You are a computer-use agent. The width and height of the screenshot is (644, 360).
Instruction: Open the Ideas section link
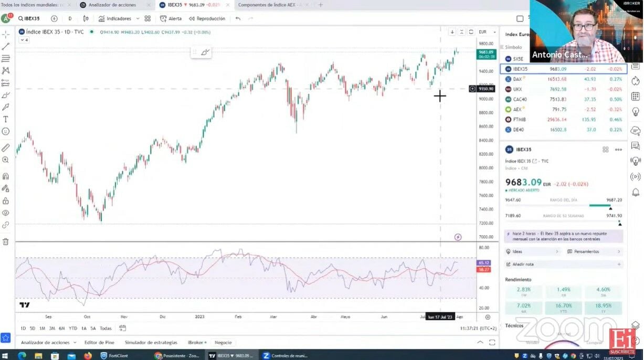(533, 251)
